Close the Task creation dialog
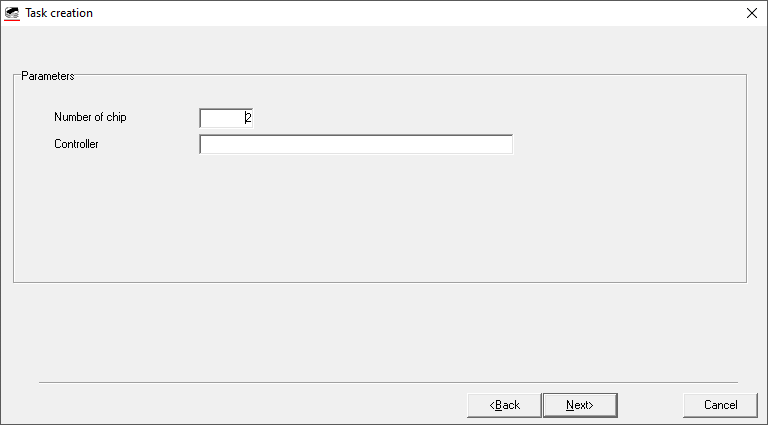Screen dimensions: 768x425 752,13
